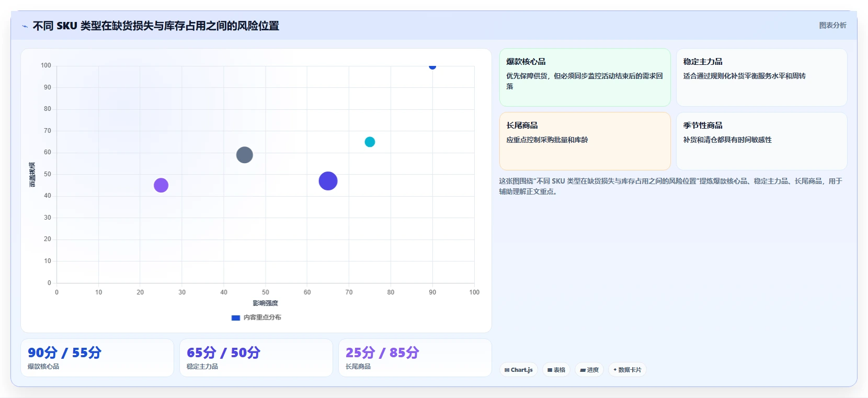Open the 长尾商品 orange card
This screenshot has height=398, width=868.
click(x=585, y=141)
